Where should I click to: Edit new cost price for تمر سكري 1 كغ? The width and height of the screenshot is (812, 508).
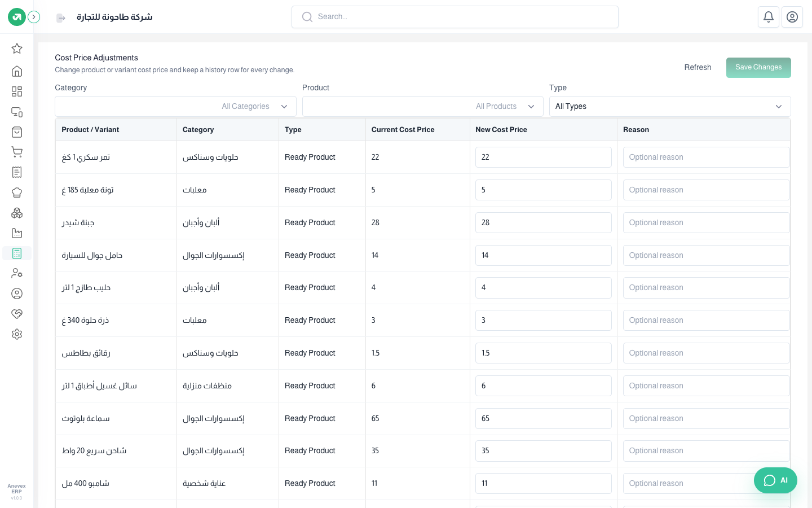pos(544,157)
